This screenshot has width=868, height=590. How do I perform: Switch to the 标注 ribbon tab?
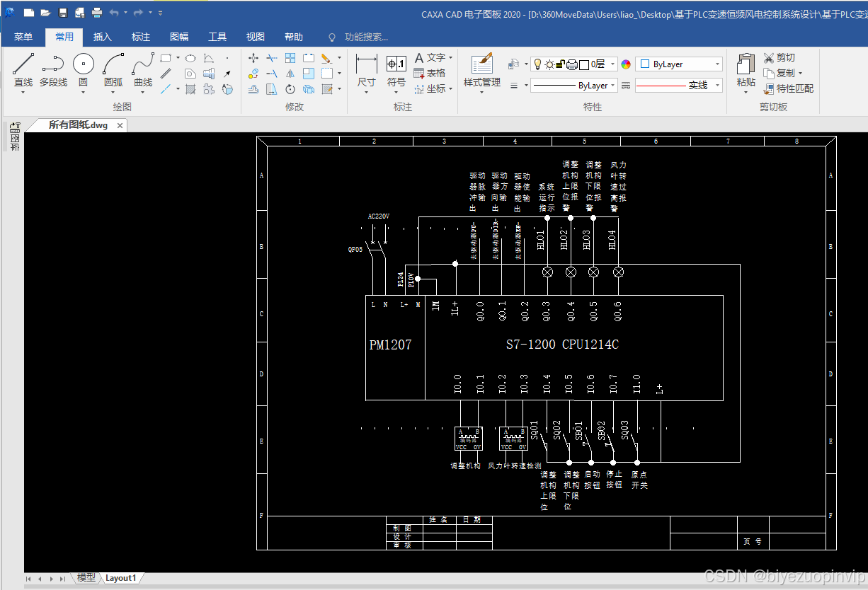coord(141,37)
